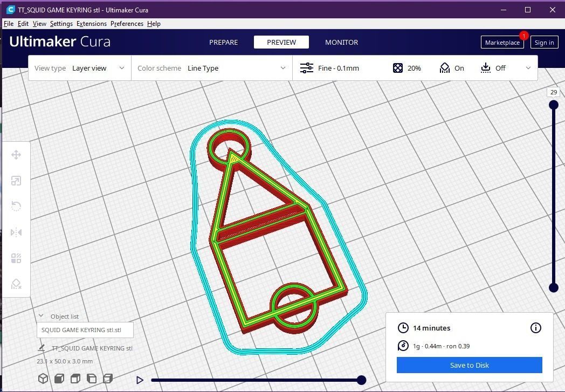Select the Move tool in left toolbar
The height and width of the screenshot is (392, 565).
tap(16, 155)
